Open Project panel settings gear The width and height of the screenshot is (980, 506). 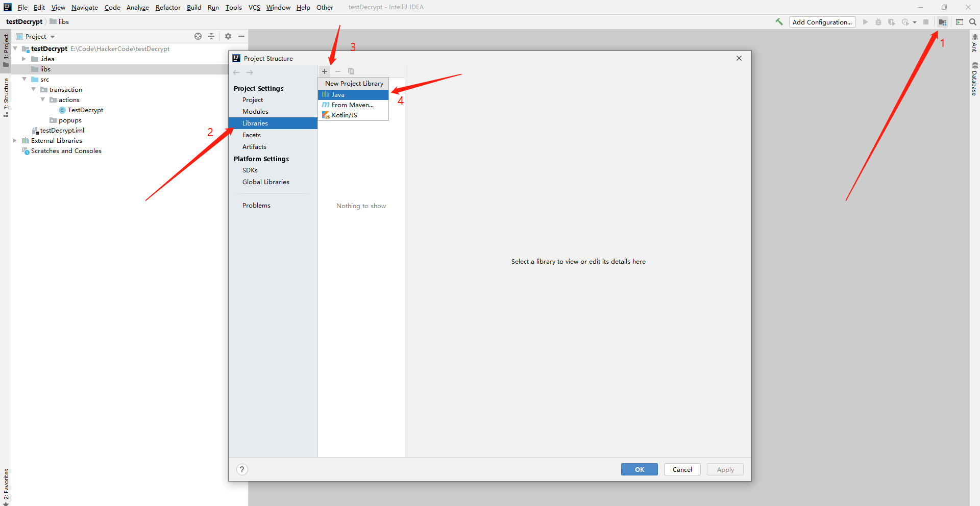click(x=228, y=36)
